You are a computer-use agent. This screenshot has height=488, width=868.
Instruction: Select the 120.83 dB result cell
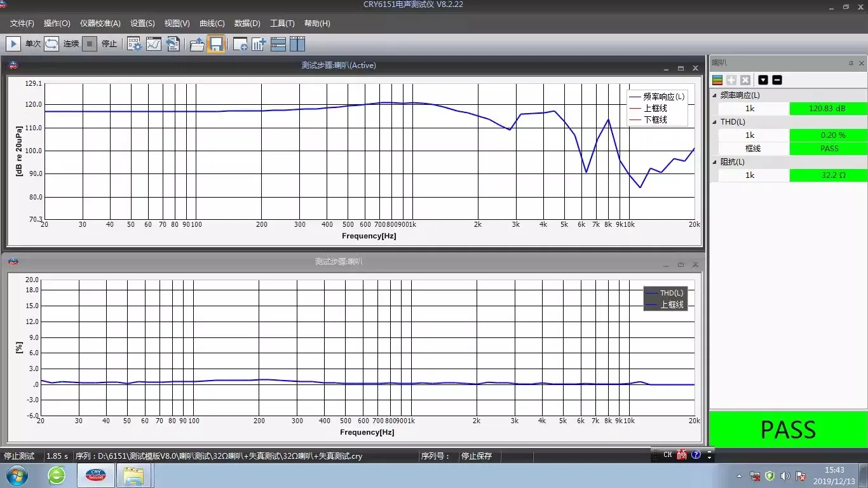coord(828,109)
